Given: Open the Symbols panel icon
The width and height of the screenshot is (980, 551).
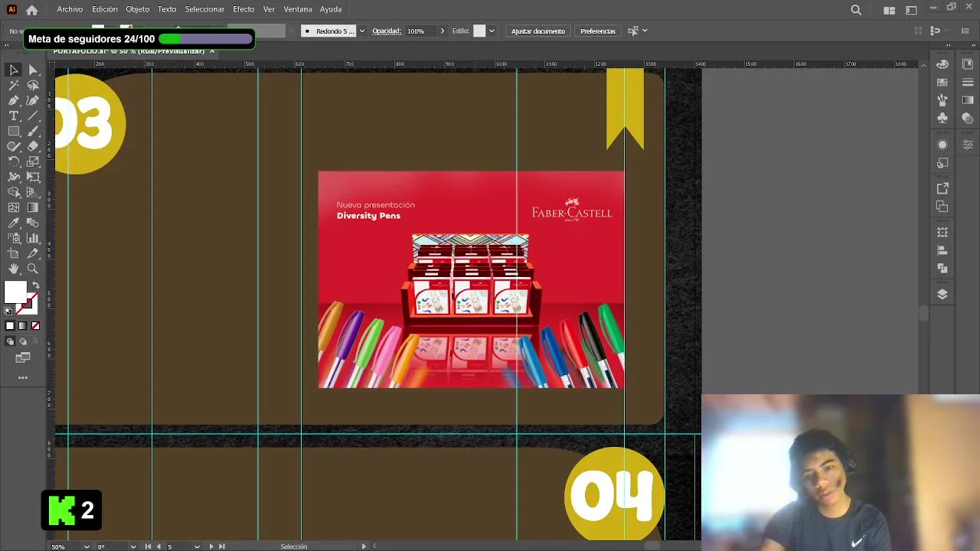Looking at the screenshot, I should coord(942,118).
